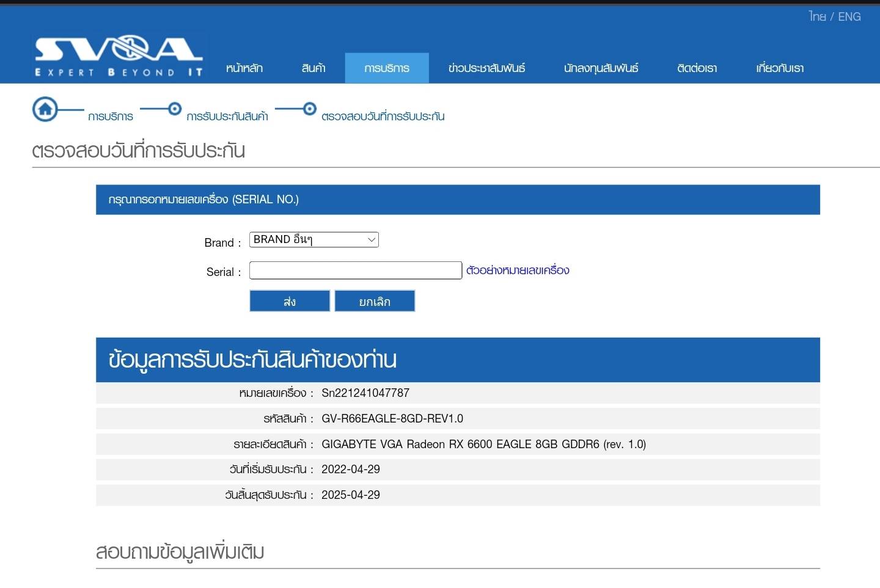Click the ตรวจสอบวันที่การรับประกัน breadcrumb link

(383, 117)
